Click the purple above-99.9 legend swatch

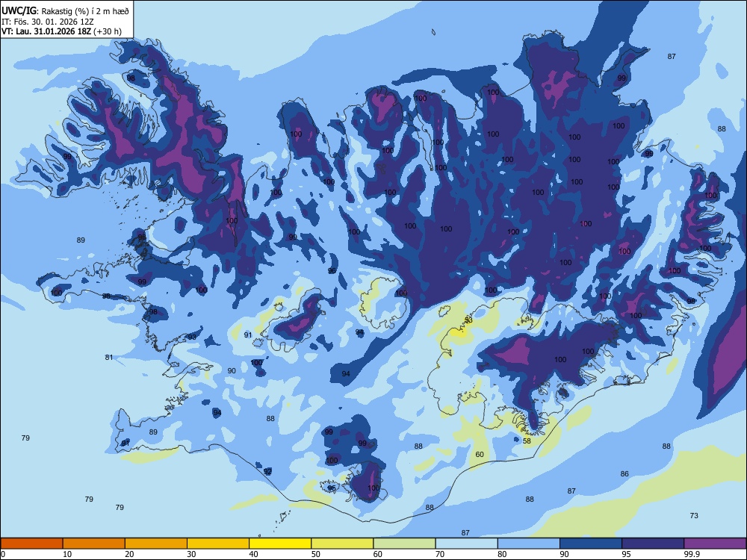tap(715, 544)
